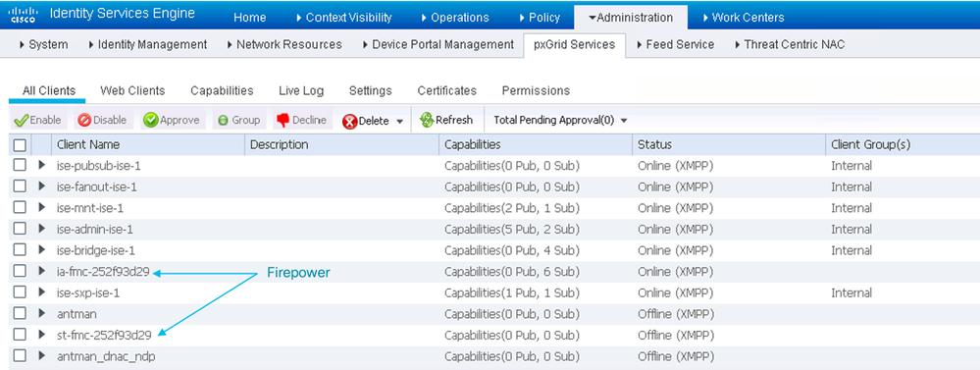Click the red Disable button

(x=102, y=120)
